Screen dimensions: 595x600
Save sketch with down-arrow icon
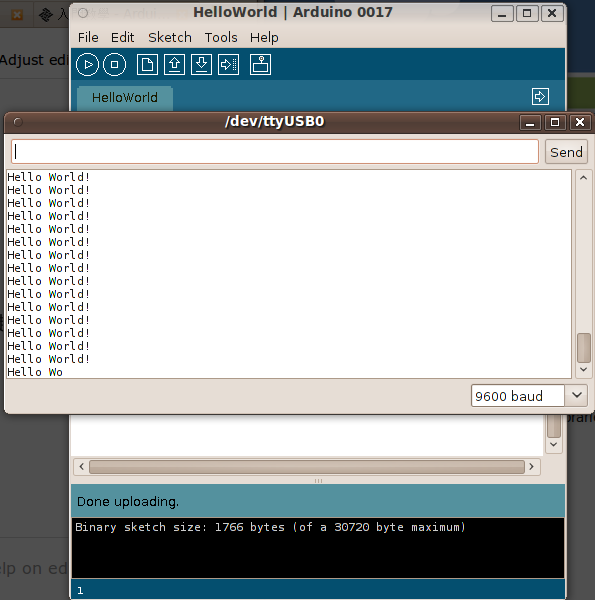click(201, 64)
